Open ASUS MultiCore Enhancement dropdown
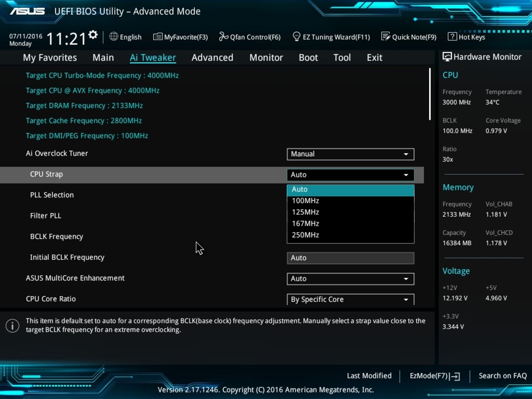Screen dimensions: 532x399 350,279
